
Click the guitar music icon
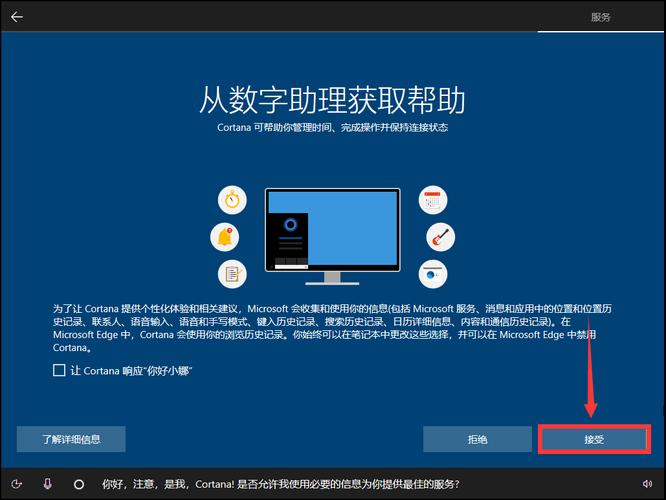440,237
